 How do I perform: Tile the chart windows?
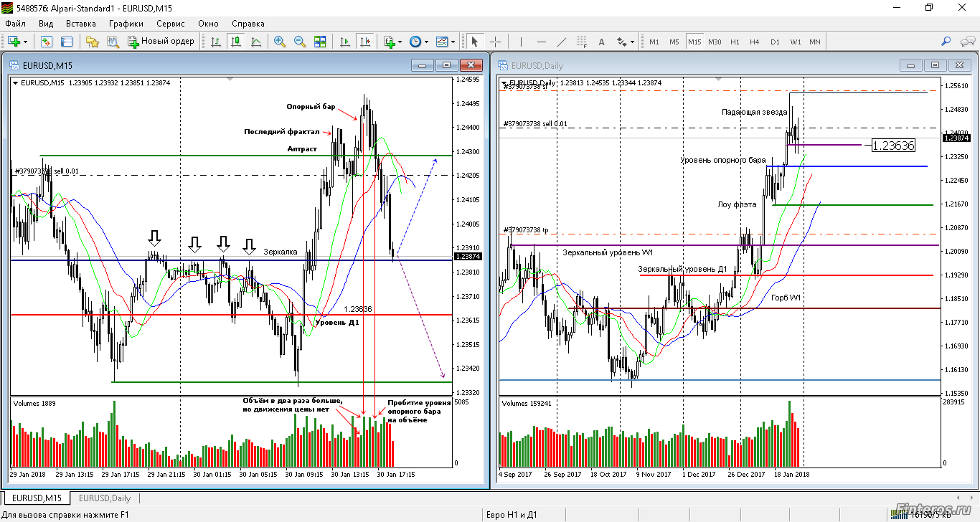pyautogui.click(x=320, y=42)
